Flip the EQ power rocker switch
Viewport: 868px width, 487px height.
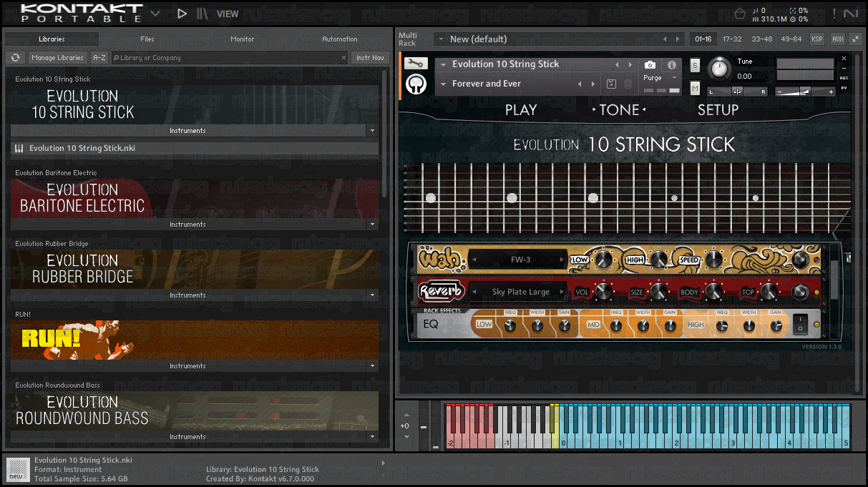point(800,324)
